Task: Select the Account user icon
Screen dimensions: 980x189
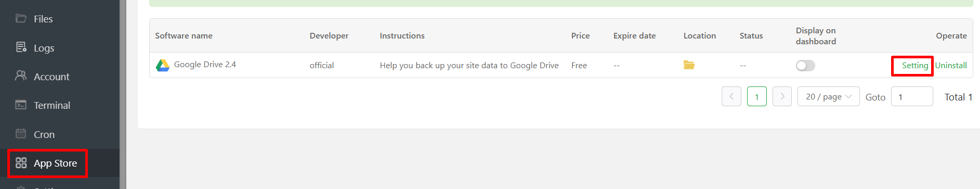Action: pos(21,76)
